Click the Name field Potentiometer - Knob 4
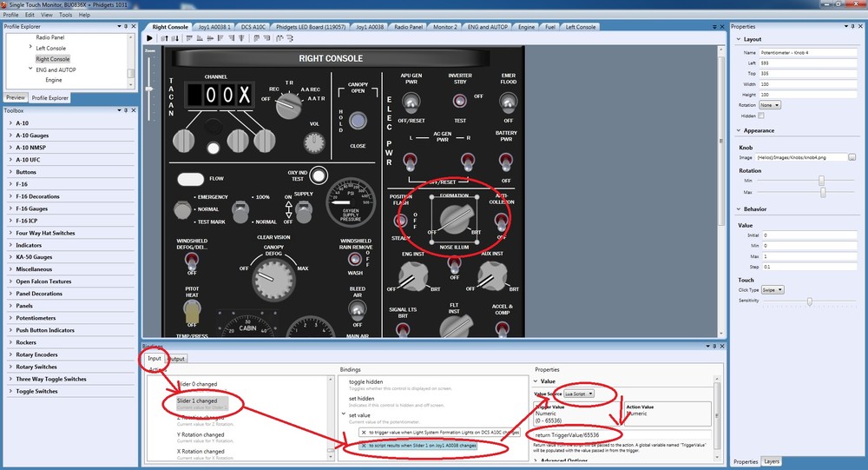 808,53
